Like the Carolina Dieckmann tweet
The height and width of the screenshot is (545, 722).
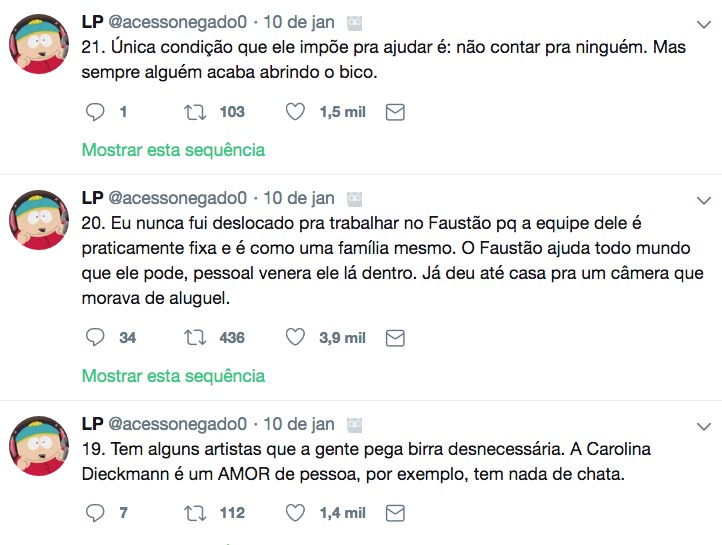295,513
